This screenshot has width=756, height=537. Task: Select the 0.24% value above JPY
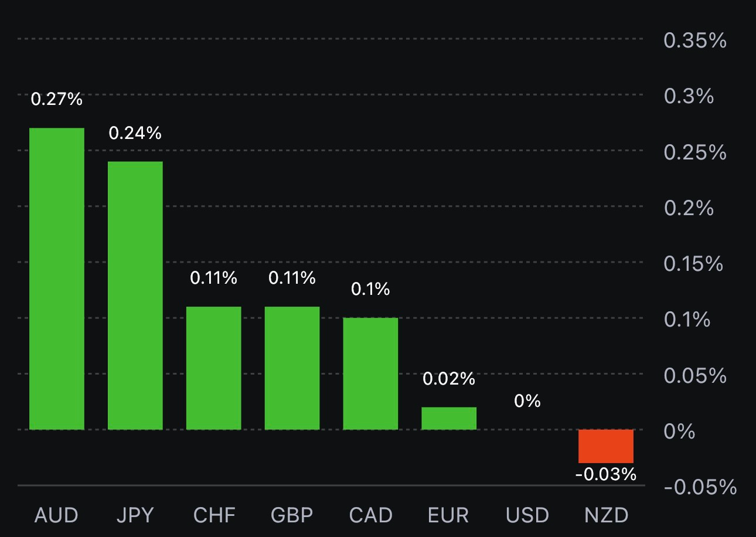coord(135,133)
